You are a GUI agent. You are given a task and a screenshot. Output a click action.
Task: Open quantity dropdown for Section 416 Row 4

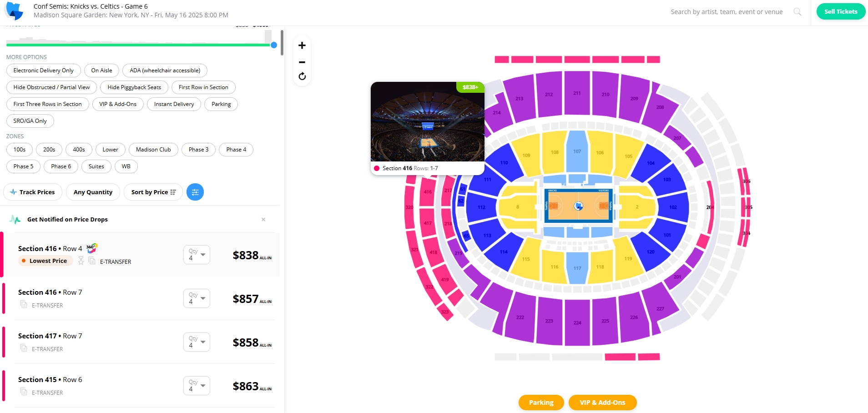click(x=197, y=255)
